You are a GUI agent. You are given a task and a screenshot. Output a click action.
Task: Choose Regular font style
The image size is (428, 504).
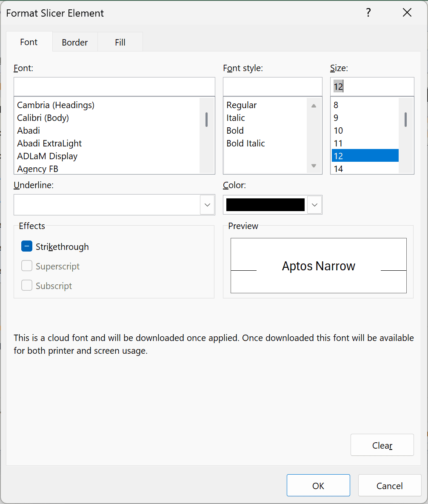pyautogui.click(x=265, y=105)
